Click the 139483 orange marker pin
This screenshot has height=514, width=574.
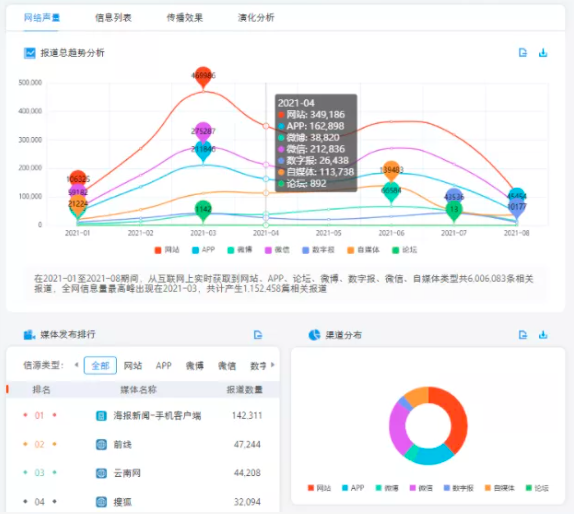[x=391, y=171]
